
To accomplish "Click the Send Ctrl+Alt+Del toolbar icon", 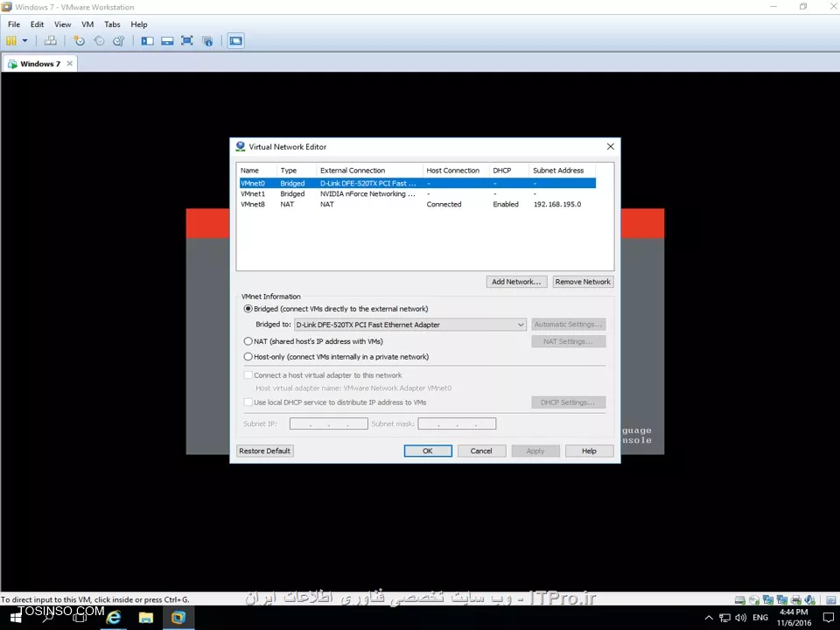I will [x=51, y=41].
